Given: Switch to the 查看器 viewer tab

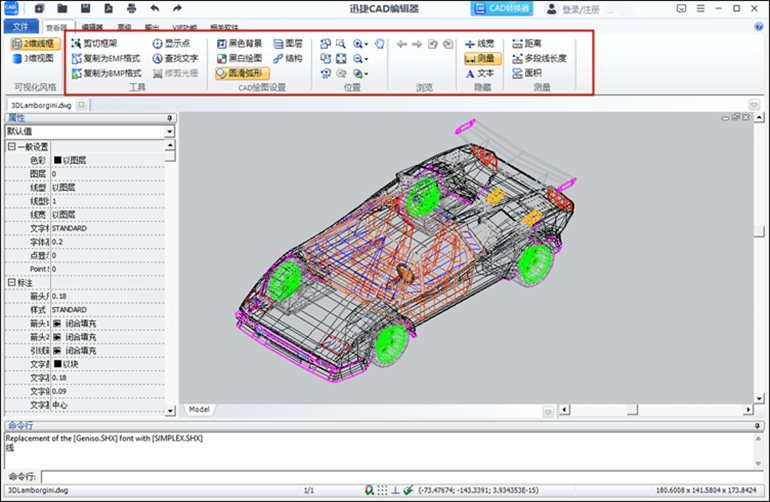Looking at the screenshot, I should [x=57, y=28].
